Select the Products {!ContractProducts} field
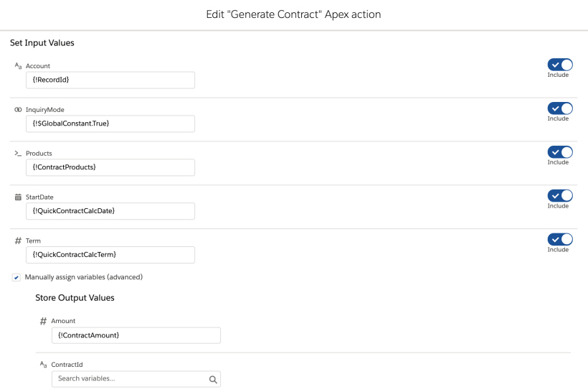This screenshot has width=588, height=392. point(110,167)
